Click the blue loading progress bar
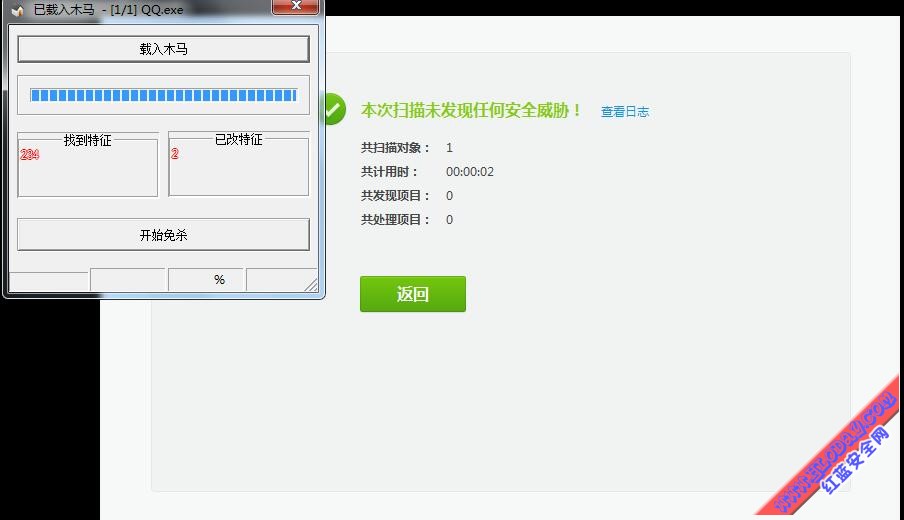 pyautogui.click(x=163, y=96)
